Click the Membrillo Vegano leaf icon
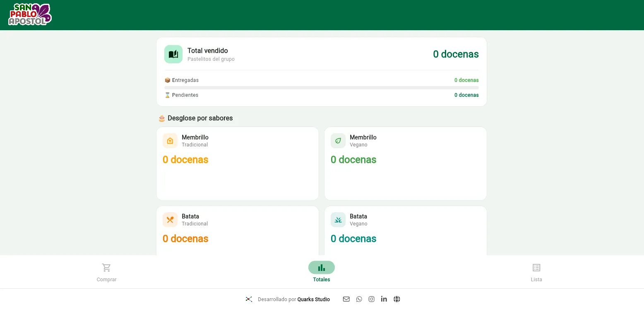644x309 pixels. (x=338, y=141)
